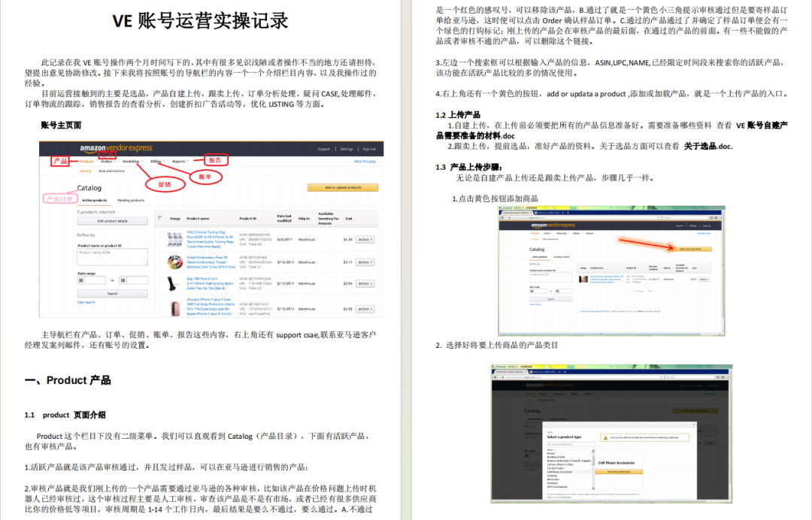Image resolution: width=812 pixels, height=520 pixels.
Task: Click Search button in homepage screenshot
Action: pyautogui.click(x=112, y=293)
